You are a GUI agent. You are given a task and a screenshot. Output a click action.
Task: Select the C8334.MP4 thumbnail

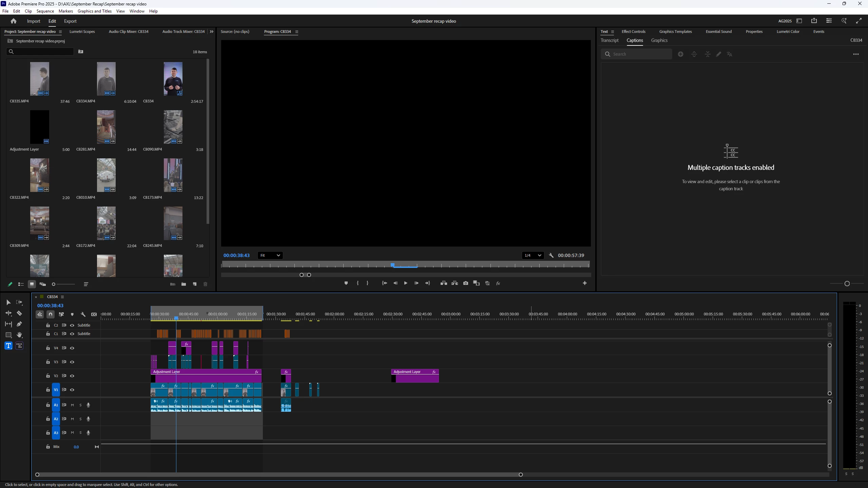tap(106, 79)
